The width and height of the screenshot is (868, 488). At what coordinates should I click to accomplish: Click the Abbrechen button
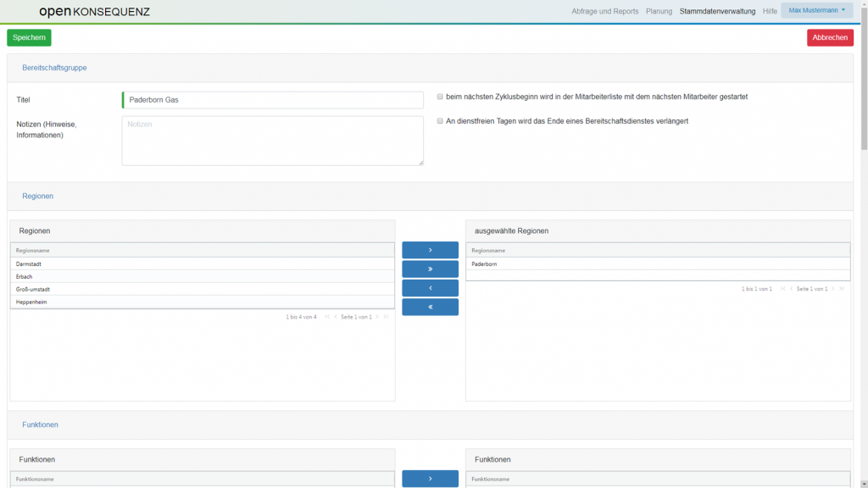(830, 37)
